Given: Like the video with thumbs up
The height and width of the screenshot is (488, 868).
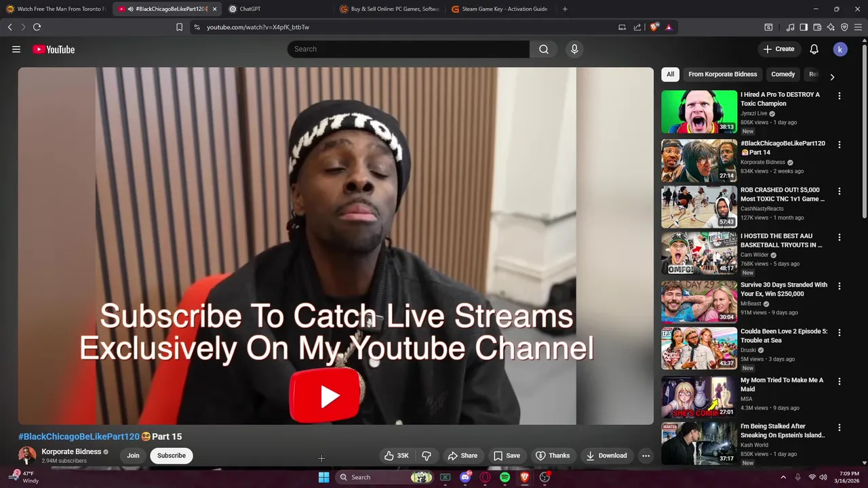Looking at the screenshot, I should 397,455.
